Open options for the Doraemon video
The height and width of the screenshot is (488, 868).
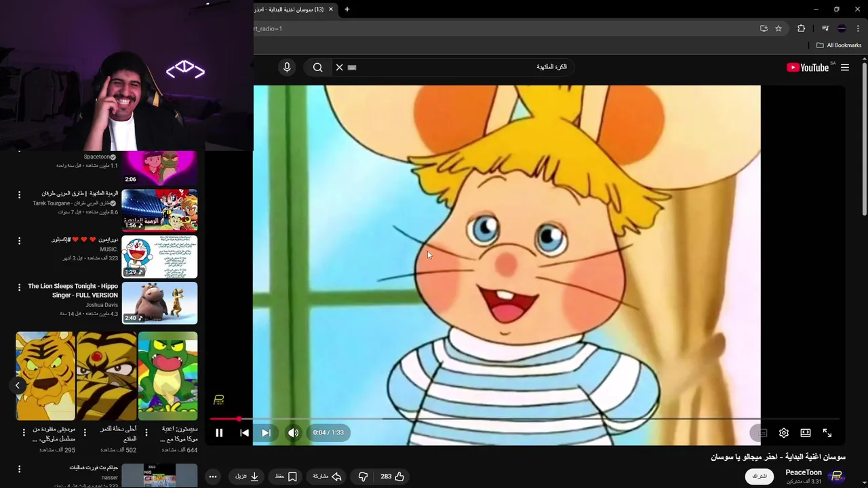click(19, 241)
